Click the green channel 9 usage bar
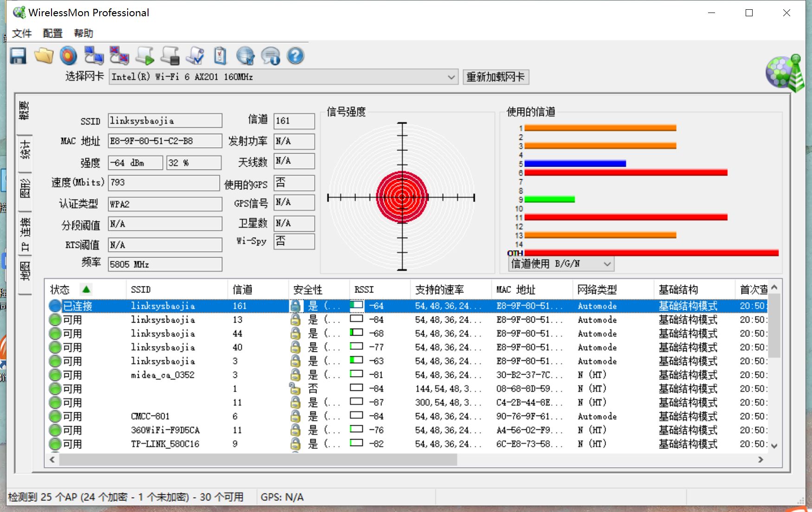This screenshot has height=512, width=812. tap(550, 200)
